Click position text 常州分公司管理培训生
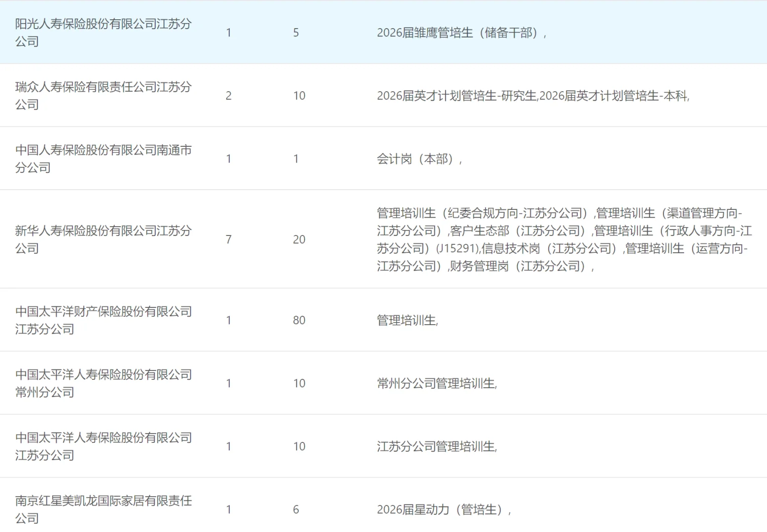This screenshot has height=532, width=767. 437,383
